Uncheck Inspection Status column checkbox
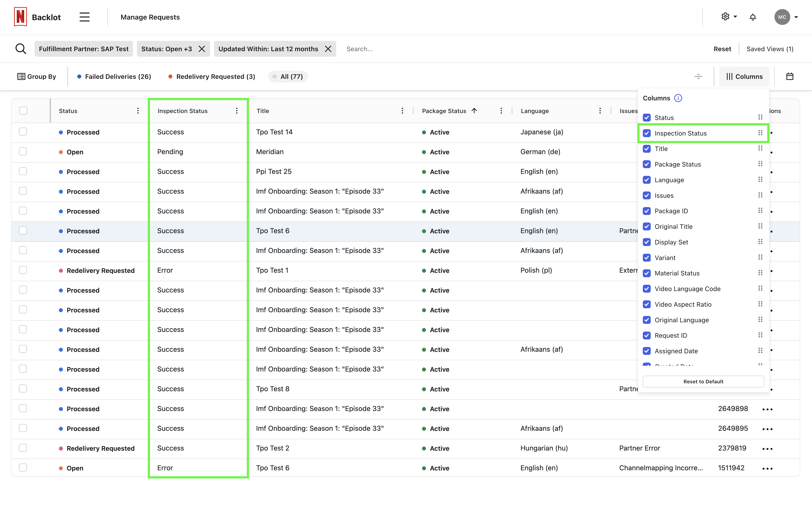 [646, 133]
